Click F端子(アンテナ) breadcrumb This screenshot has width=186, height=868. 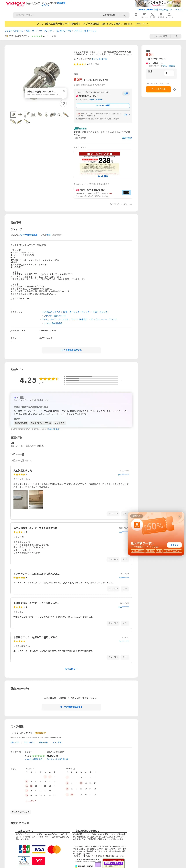click(63, 31)
